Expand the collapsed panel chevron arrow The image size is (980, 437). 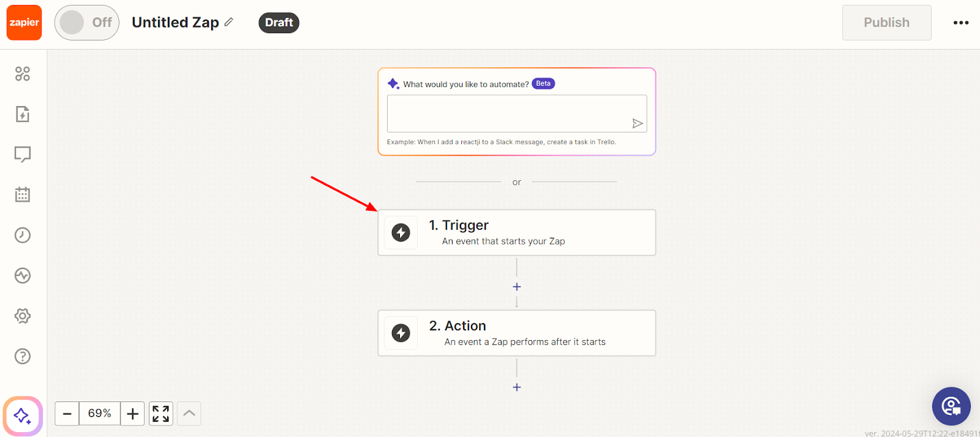[189, 414]
